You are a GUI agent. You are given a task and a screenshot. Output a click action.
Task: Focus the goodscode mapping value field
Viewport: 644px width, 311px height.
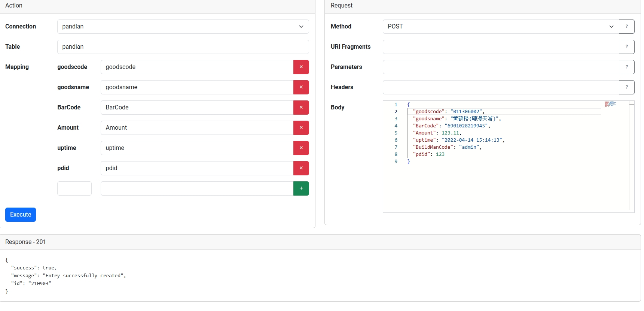pos(197,67)
